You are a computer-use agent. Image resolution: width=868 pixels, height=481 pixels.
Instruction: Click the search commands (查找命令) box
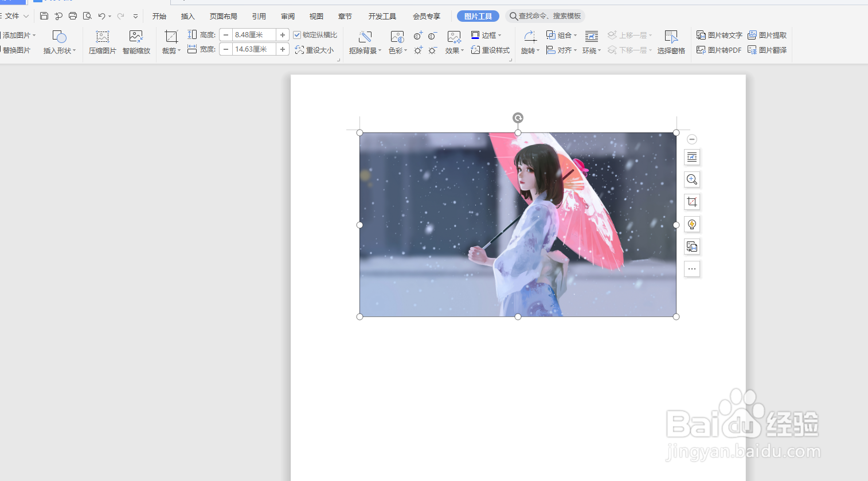[545, 16]
